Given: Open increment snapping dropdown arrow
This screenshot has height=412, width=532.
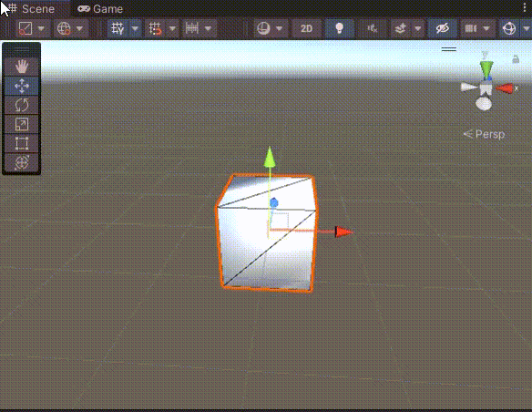Looking at the screenshot, I should (209, 28).
